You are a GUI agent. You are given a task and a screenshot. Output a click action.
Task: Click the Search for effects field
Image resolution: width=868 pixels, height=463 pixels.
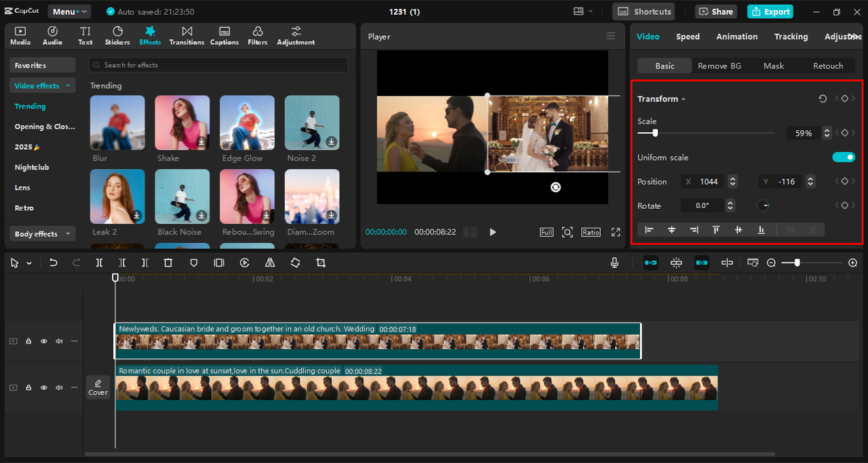click(218, 65)
